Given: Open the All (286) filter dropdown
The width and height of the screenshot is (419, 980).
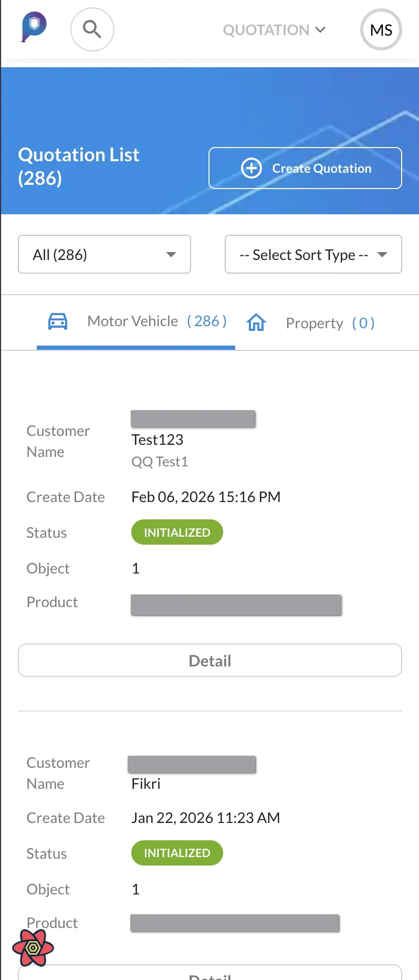Looking at the screenshot, I should click(104, 255).
